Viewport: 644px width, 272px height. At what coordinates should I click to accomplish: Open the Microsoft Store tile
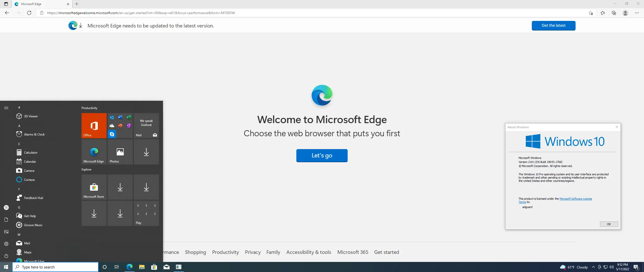[x=94, y=187]
